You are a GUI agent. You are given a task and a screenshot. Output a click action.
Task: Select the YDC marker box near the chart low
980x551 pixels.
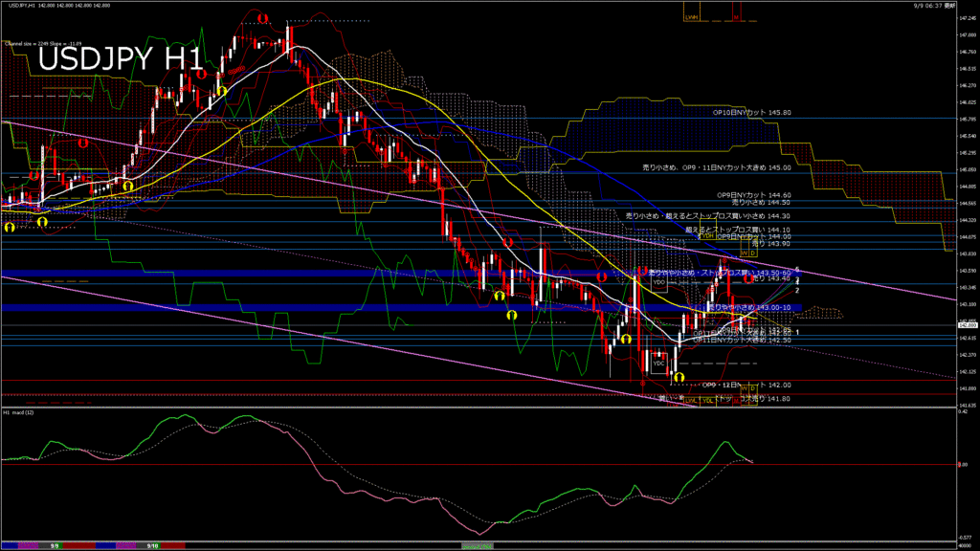tap(657, 364)
